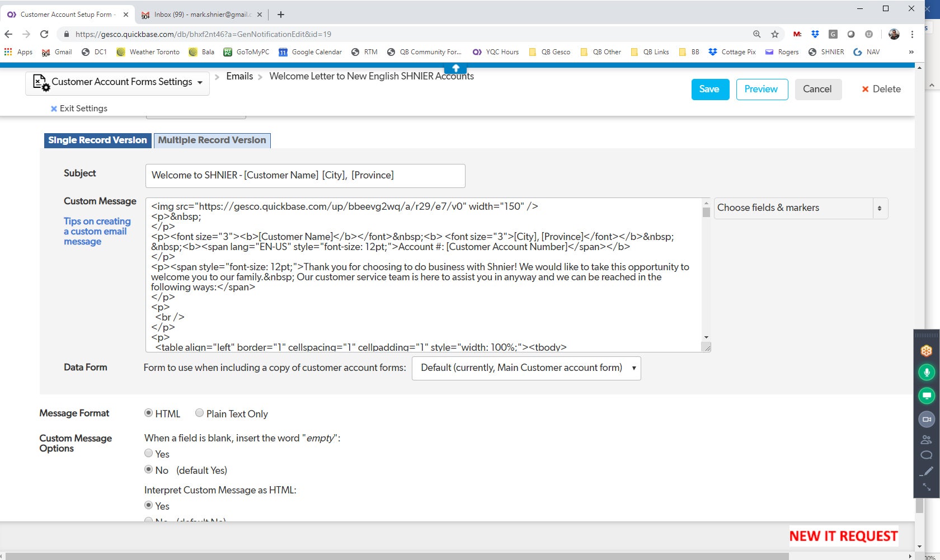The width and height of the screenshot is (940, 560).
Task: Open Rogers bookmark
Action: [782, 52]
